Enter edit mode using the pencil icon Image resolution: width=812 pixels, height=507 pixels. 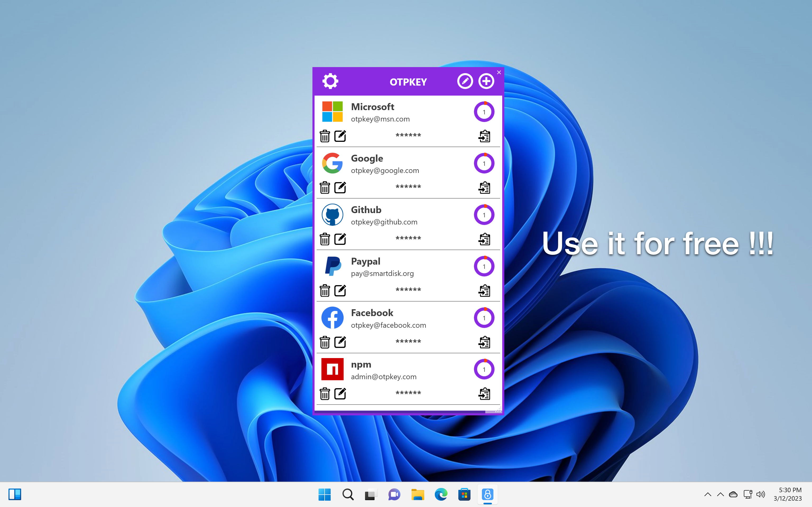[x=465, y=81]
